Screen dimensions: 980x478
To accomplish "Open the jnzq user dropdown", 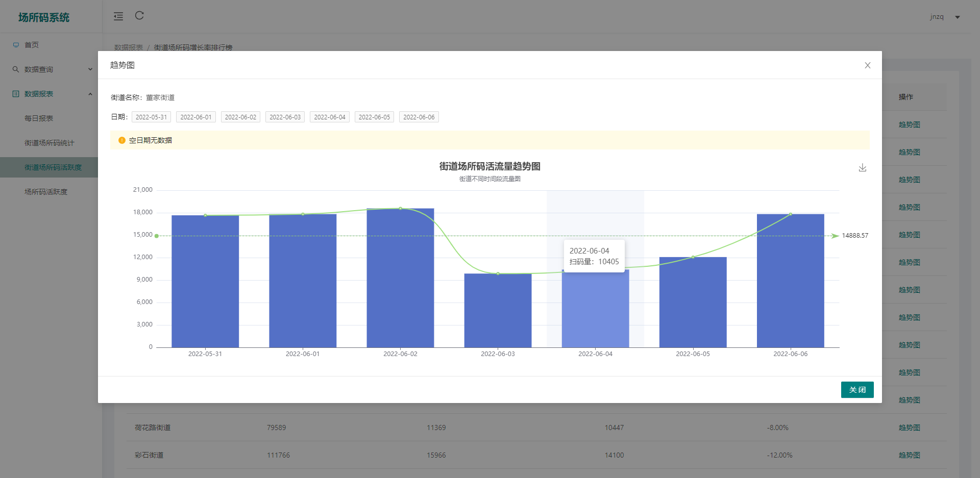I will click(945, 17).
